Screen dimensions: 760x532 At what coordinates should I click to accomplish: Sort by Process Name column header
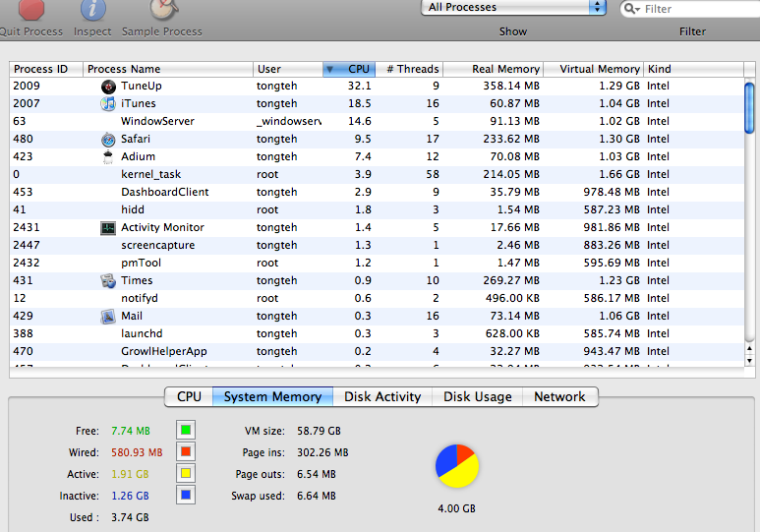coord(168,69)
